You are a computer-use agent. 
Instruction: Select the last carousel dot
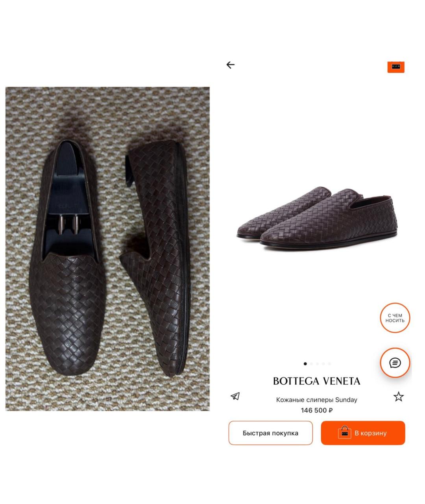(329, 363)
